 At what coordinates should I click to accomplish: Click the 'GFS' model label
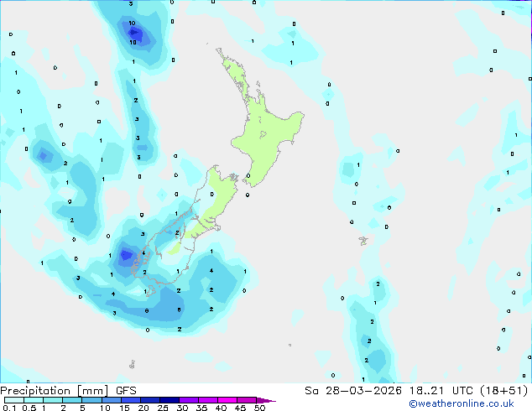pyautogui.click(x=126, y=391)
